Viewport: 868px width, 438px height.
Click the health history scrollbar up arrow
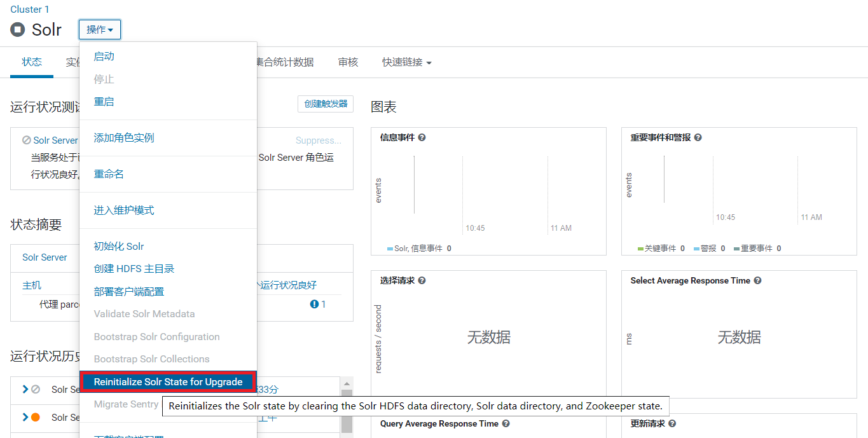click(347, 384)
